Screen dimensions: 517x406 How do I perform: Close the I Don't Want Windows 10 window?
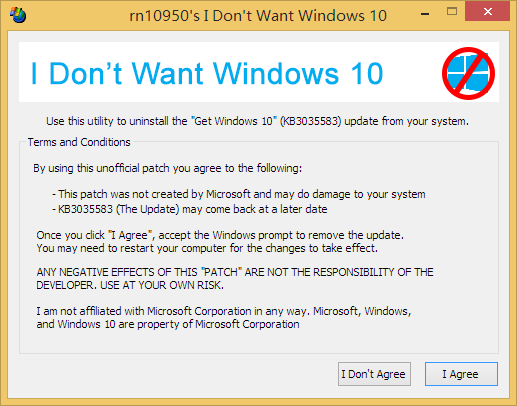click(487, 12)
